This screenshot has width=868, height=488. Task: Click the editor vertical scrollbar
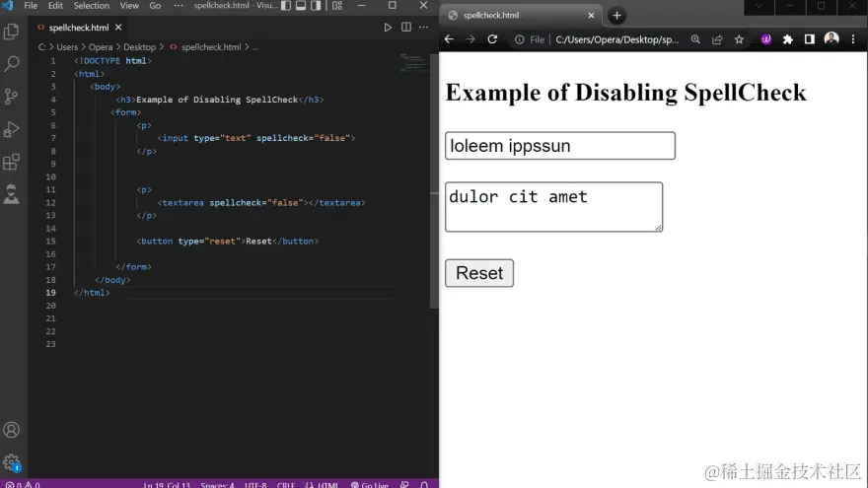(x=435, y=182)
